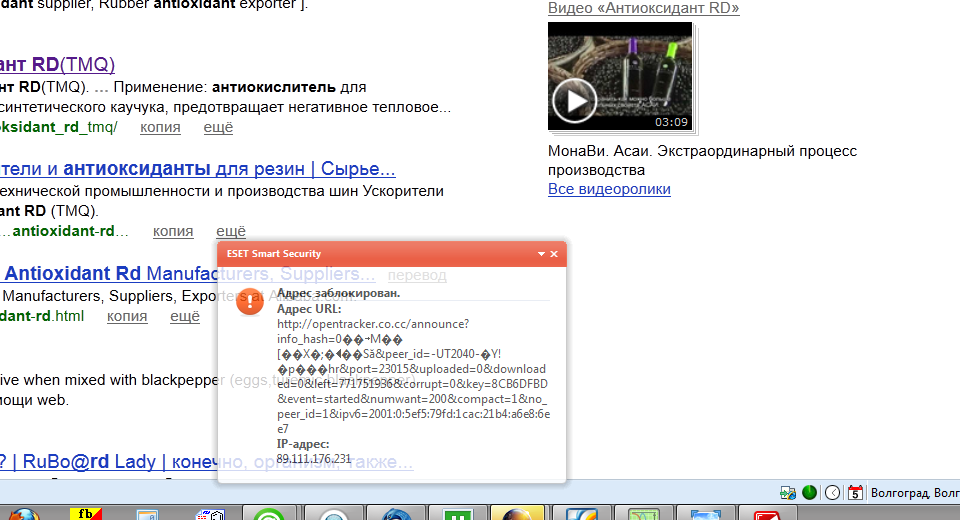Expand ещё next to antioxidant-rd result URL

point(231,231)
